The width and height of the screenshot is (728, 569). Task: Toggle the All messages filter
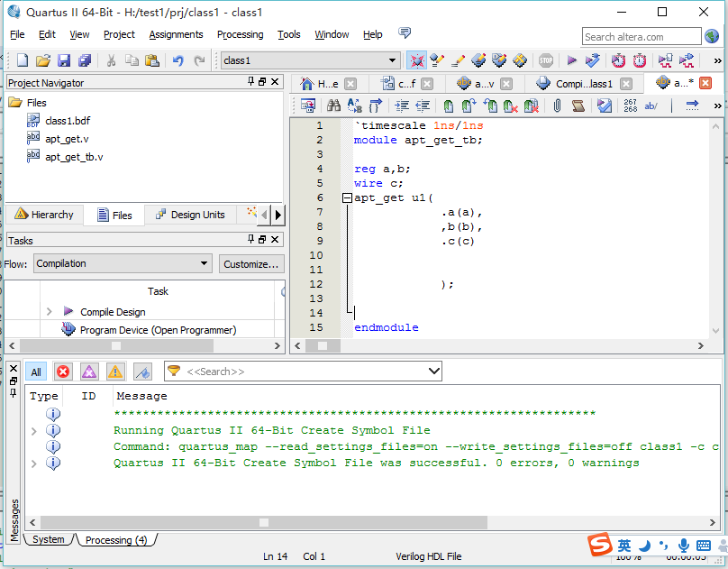(x=36, y=372)
